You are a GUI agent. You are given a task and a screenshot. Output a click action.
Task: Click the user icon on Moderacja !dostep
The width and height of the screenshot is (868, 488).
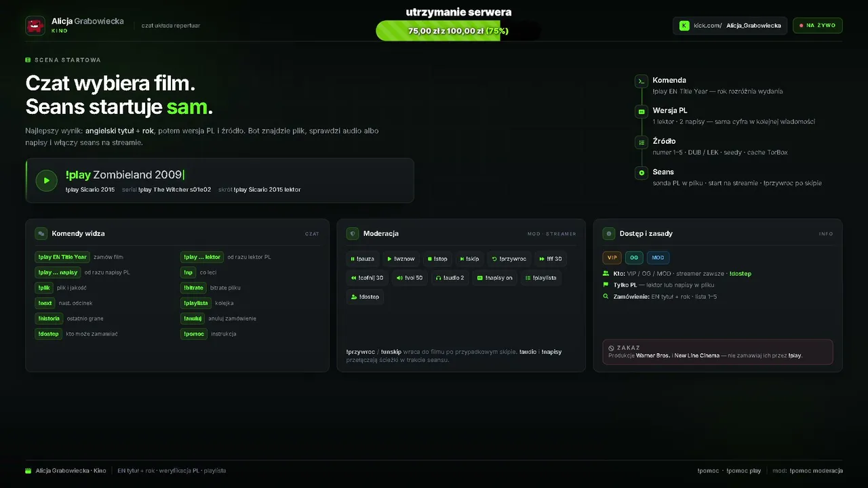(354, 297)
